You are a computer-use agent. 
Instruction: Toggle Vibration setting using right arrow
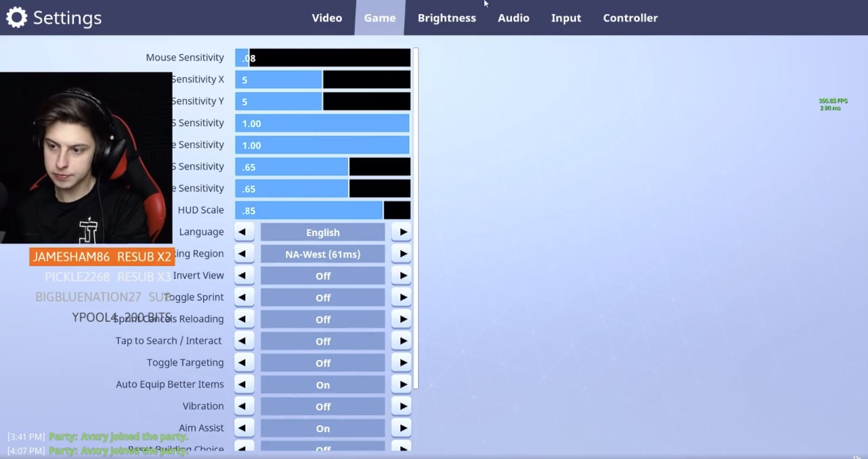click(x=401, y=406)
